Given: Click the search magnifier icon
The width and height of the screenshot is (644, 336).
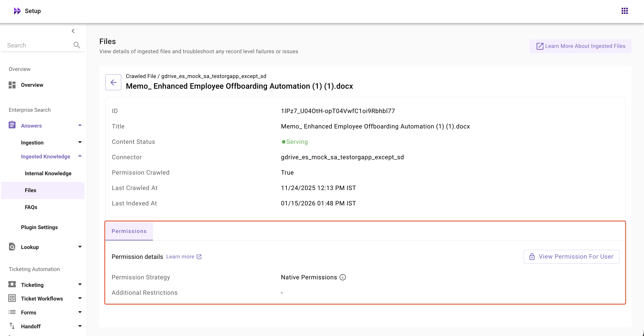Looking at the screenshot, I should pyautogui.click(x=77, y=45).
